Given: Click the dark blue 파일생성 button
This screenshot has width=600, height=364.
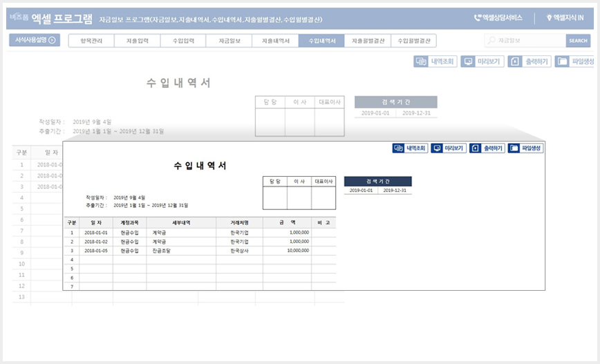Looking at the screenshot, I should 526,148.
